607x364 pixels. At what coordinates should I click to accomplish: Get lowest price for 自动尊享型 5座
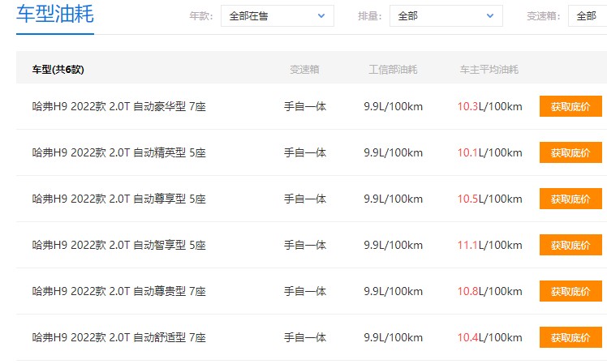[570, 199]
